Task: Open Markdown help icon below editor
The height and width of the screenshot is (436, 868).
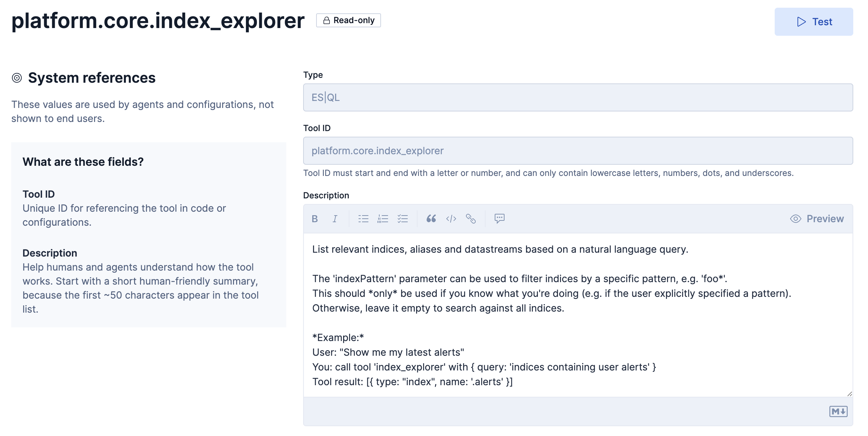Action: pos(838,411)
